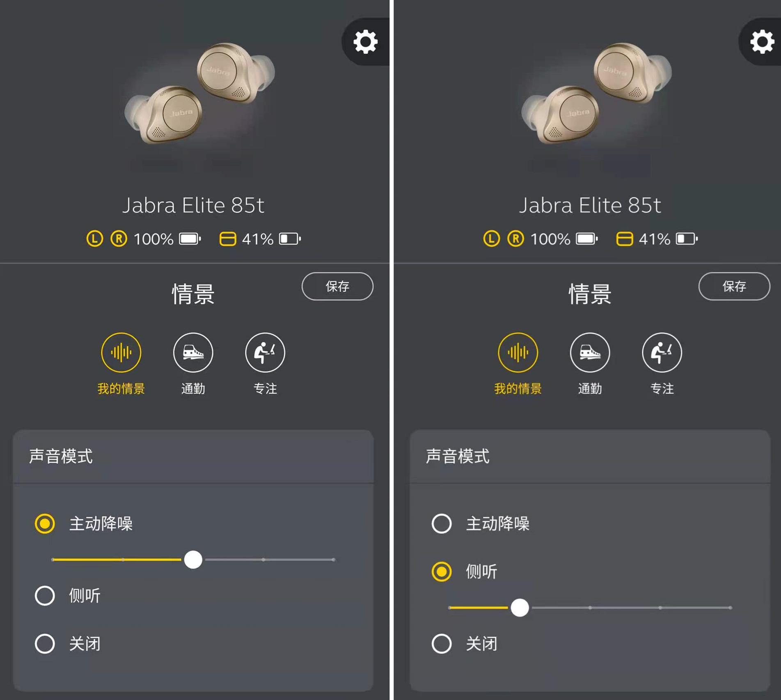Tap the 我的情景 label in right panel

(x=518, y=388)
